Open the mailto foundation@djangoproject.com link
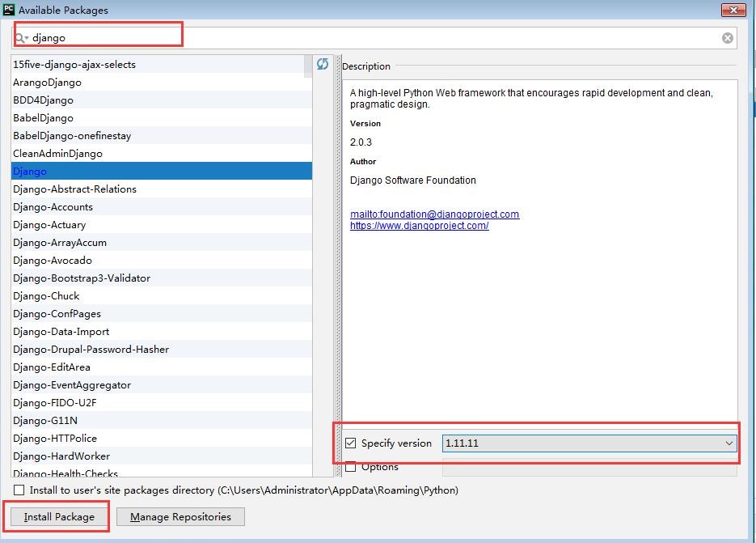The image size is (756, 543). pyautogui.click(x=434, y=214)
